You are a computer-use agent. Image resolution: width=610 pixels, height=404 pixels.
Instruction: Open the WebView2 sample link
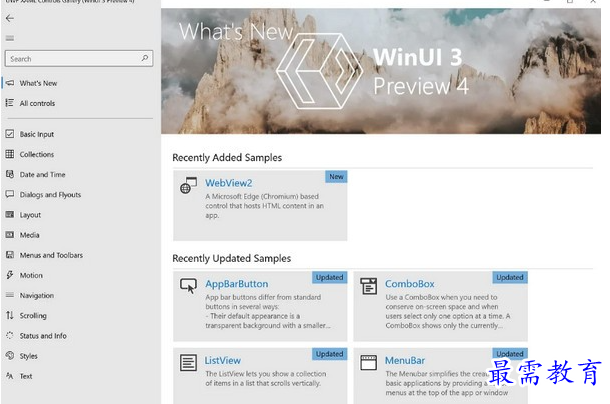229,183
